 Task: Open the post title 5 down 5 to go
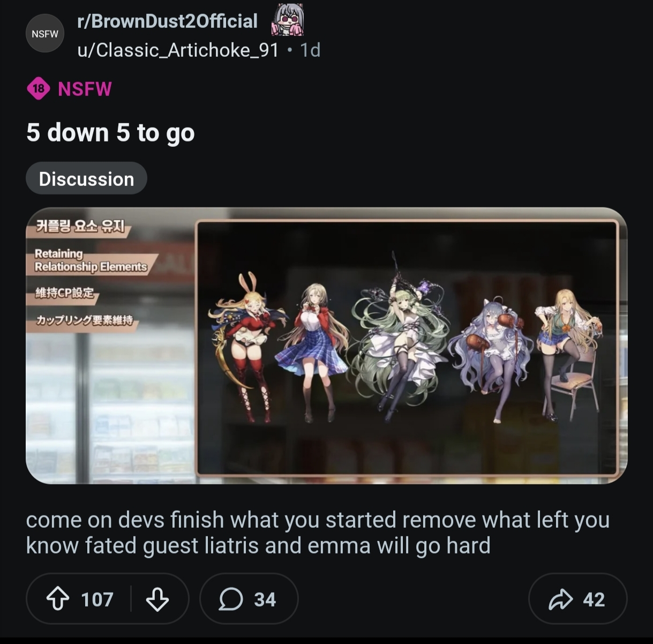[x=110, y=132]
